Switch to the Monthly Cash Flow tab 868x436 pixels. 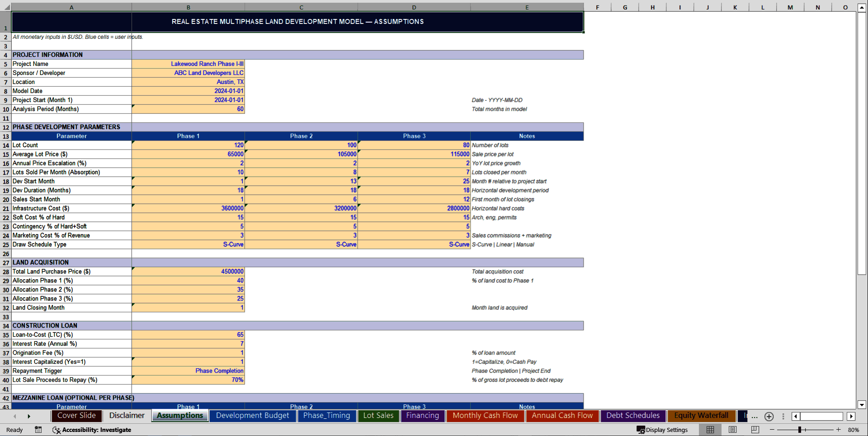(x=485, y=416)
